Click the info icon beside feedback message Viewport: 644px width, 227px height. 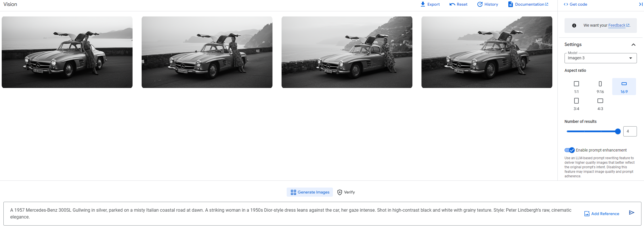[574, 26]
